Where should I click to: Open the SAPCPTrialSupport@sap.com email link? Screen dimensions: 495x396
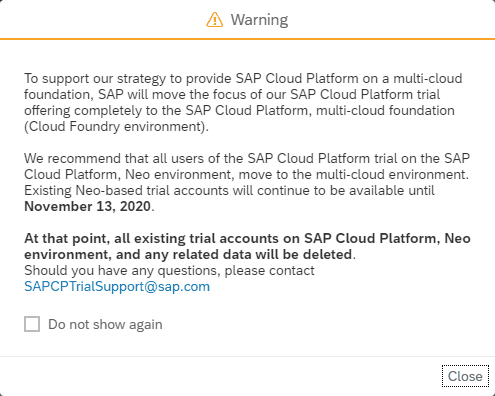click(x=117, y=286)
